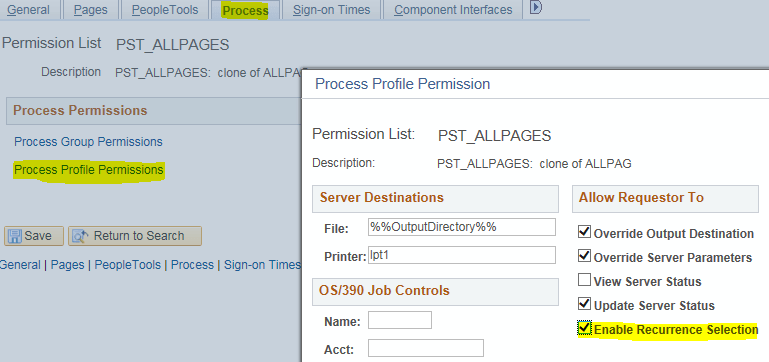Click the Acct input field
769x362 pixels.
(x=426, y=348)
